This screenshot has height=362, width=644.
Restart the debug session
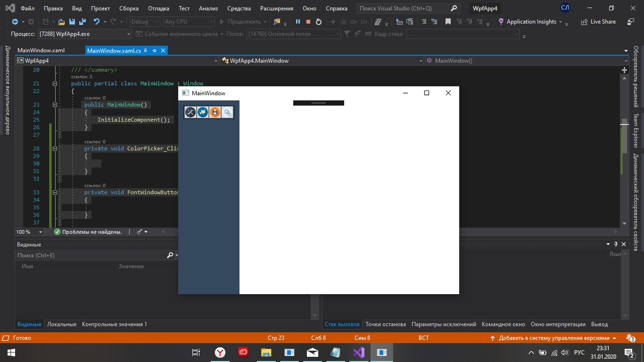(x=318, y=22)
